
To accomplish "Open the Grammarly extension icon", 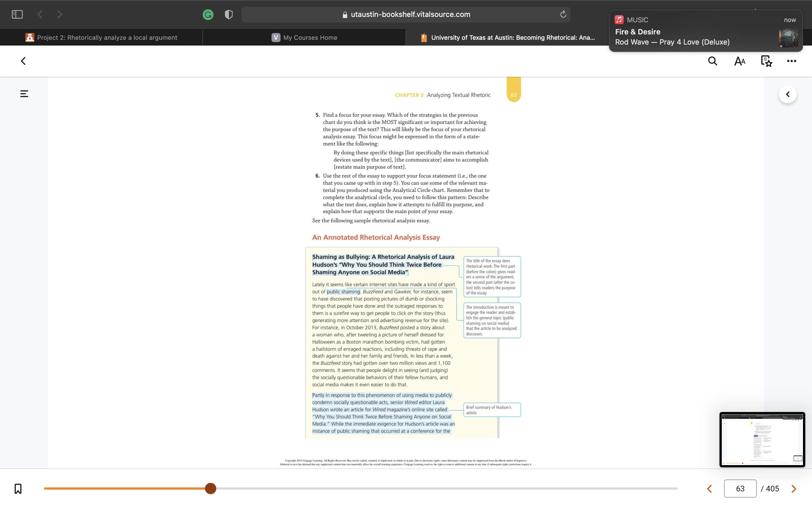I will click(208, 14).
